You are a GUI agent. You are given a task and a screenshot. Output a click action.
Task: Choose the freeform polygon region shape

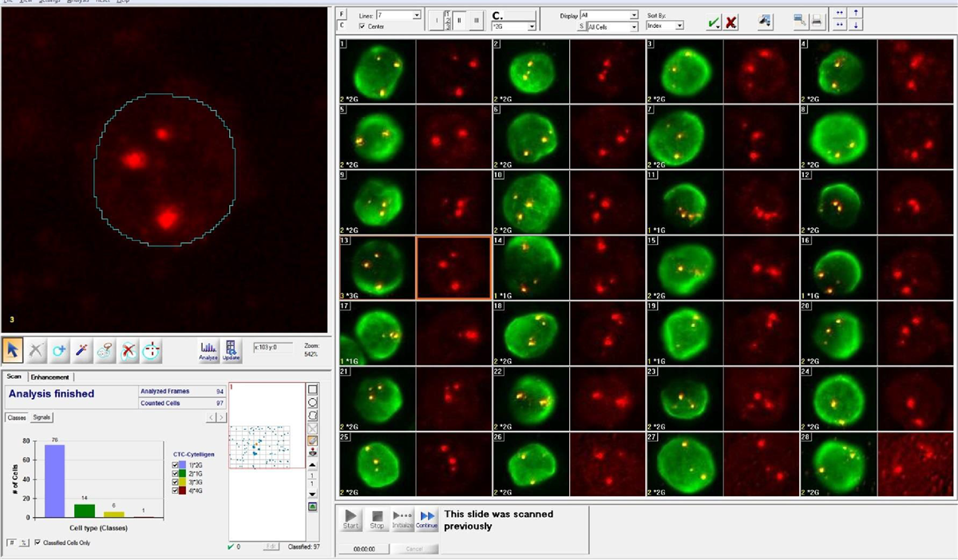pos(313,415)
